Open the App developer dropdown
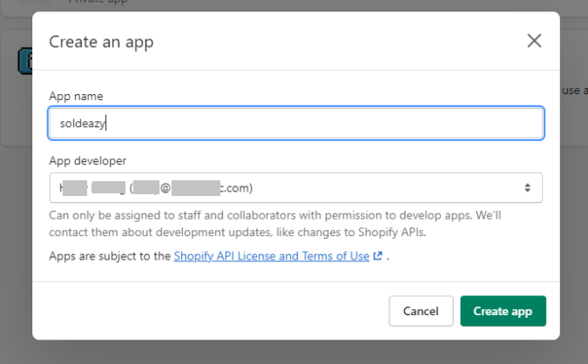Image resolution: width=588 pixels, height=364 pixels. 296,188
